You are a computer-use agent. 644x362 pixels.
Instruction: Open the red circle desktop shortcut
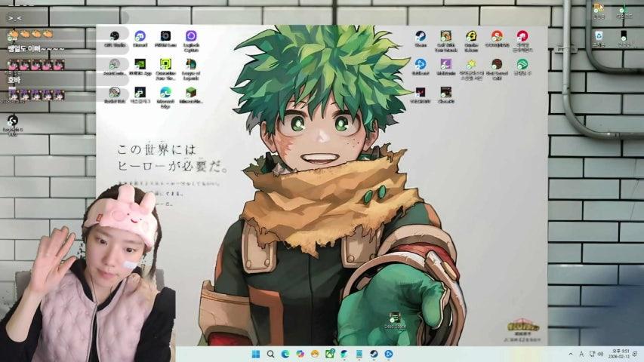point(522,41)
